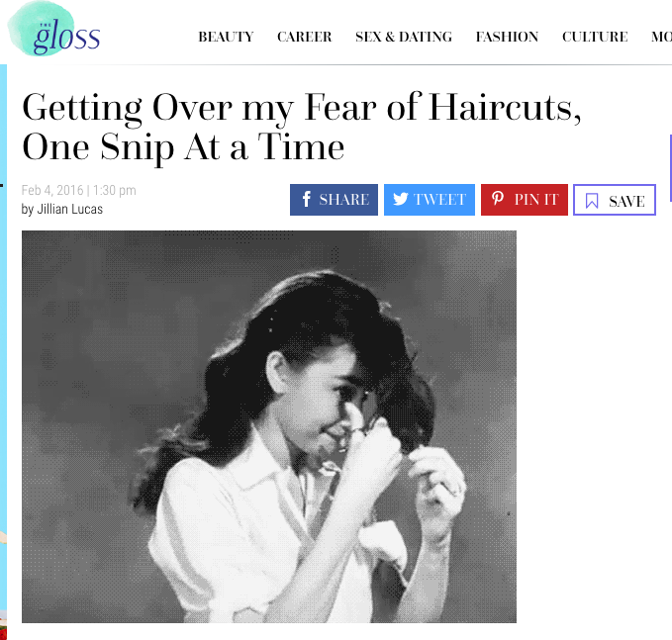Click the Feb 4, 2016 date text
The image size is (672, 640).
coord(52,190)
